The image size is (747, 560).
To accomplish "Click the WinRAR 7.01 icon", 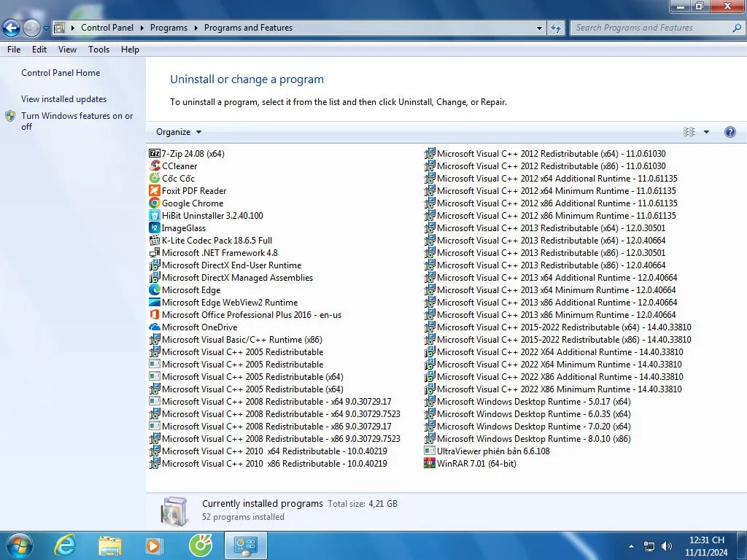I will tap(430, 464).
